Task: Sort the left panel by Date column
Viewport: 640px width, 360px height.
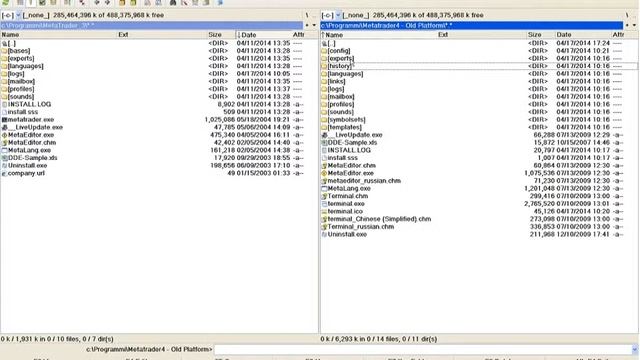Action: [264, 35]
